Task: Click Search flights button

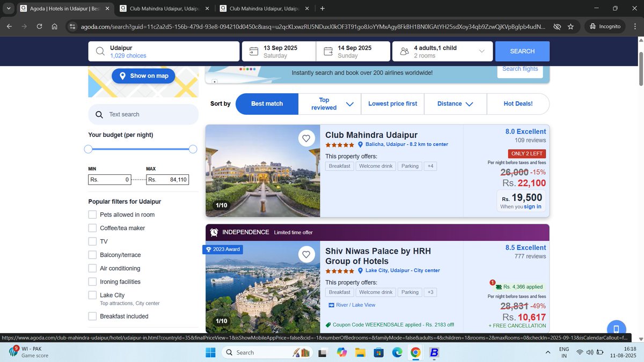Action: pos(520,69)
